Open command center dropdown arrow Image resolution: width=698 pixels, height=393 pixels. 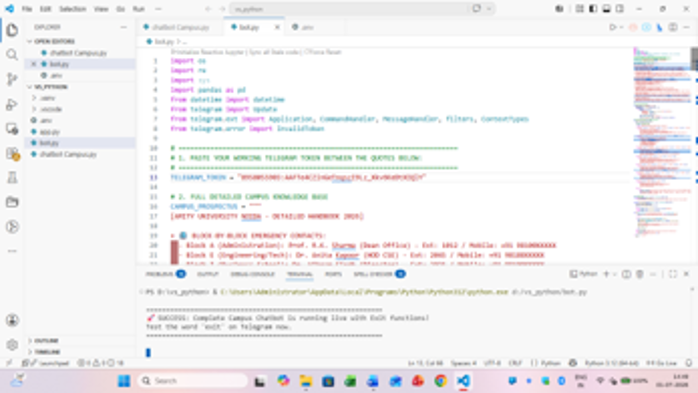point(489,8)
